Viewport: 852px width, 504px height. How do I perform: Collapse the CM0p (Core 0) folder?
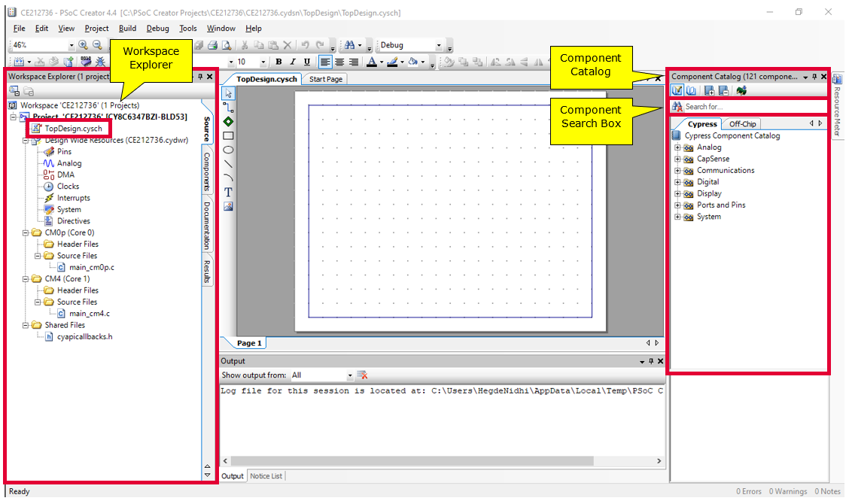(26, 233)
